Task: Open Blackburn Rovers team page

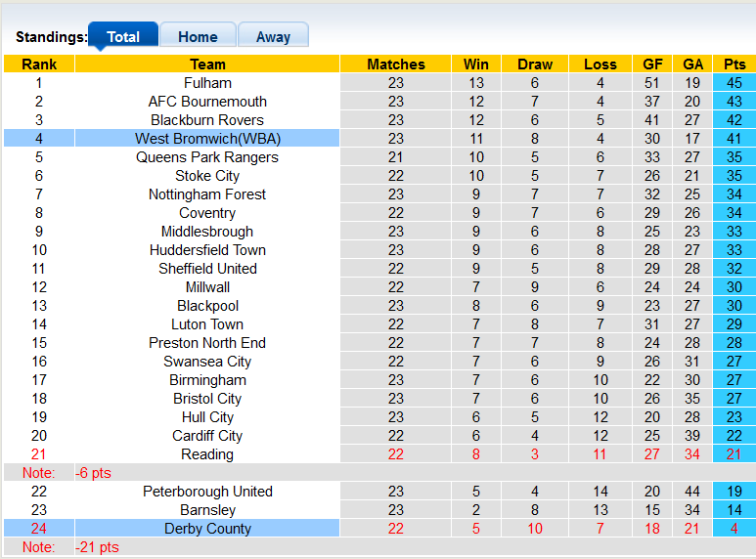Action: tap(207, 120)
